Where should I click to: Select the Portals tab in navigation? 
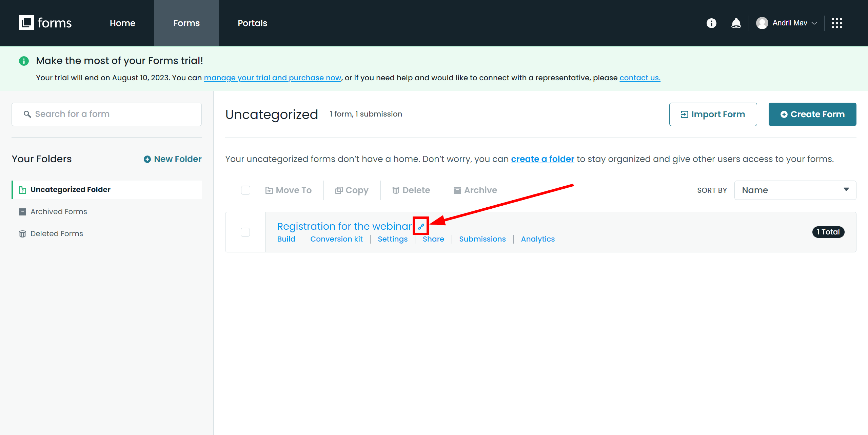click(253, 23)
